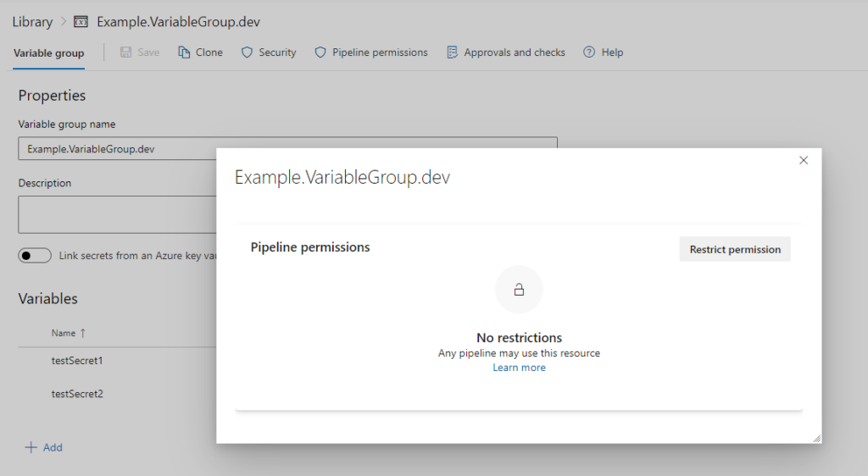Click the Help question mark icon
The width and height of the screenshot is (868, 476).
pyautogui.click(x=589, y=53)
